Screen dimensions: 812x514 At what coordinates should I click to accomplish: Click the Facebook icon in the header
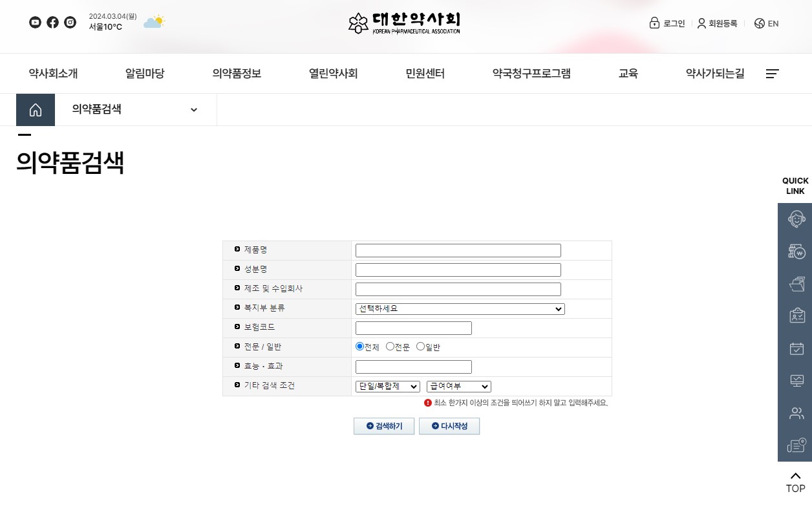coord(52,22)
